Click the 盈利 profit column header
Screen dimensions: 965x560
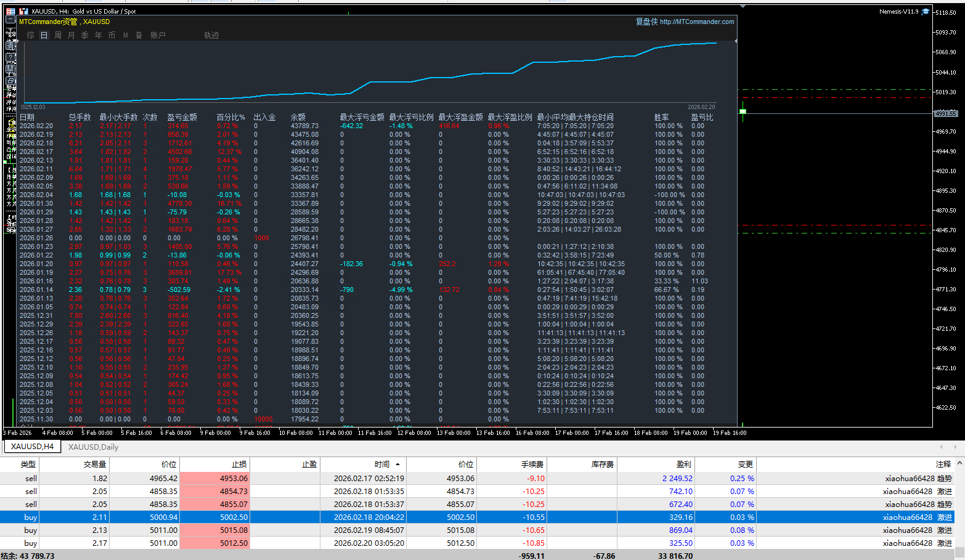(683, 465)
